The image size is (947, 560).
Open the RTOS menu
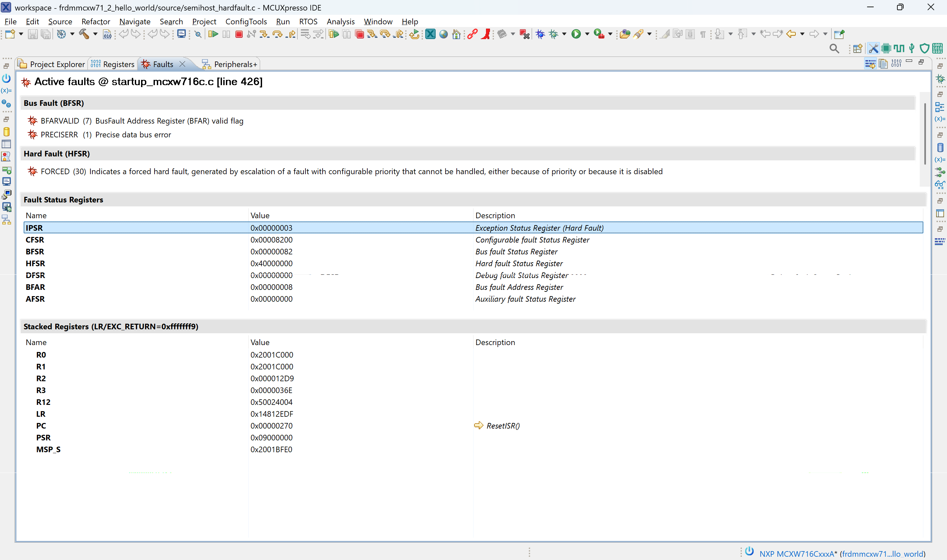308,21
